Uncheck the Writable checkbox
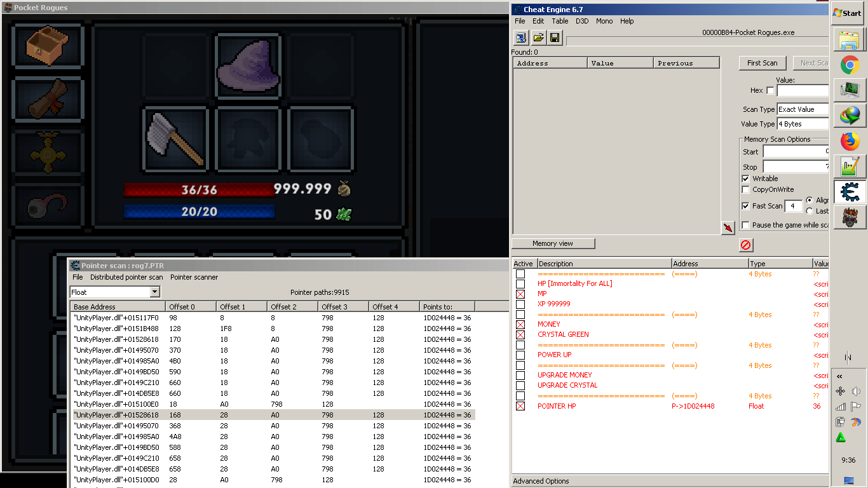868x488 pixels. pos(746,179)
